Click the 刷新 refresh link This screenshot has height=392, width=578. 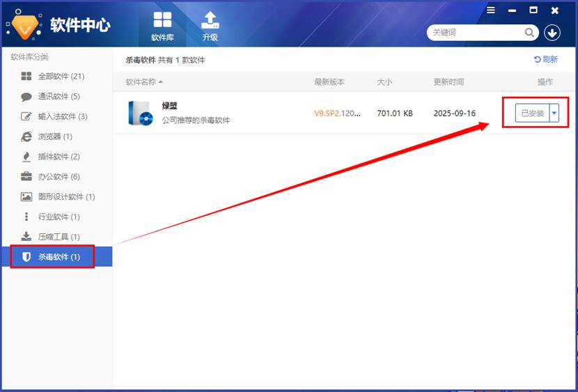[545, 60]
